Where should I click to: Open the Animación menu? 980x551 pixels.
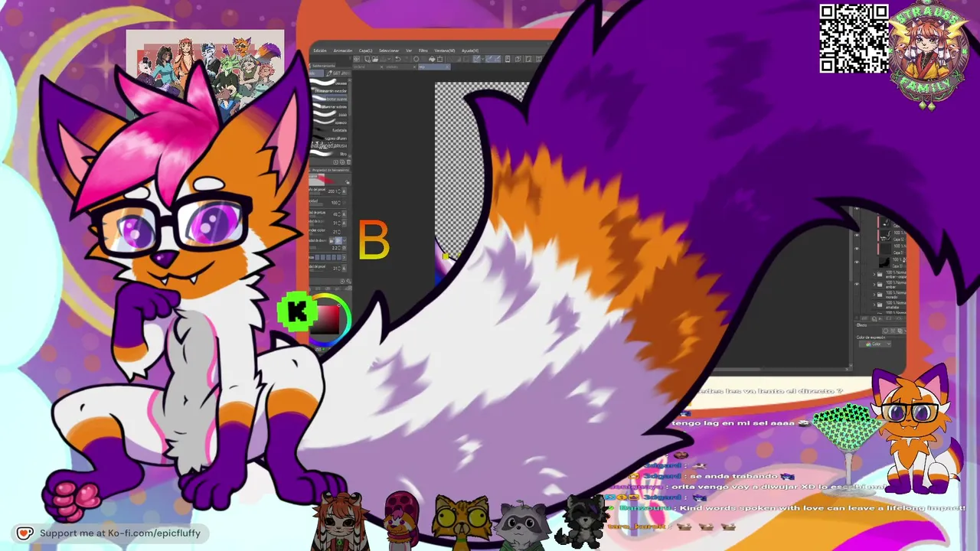point(342,51)
